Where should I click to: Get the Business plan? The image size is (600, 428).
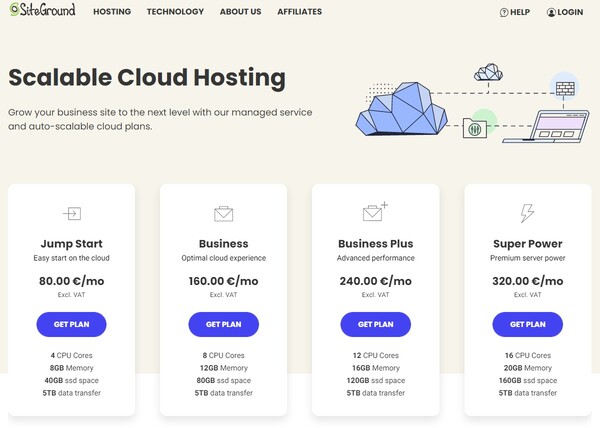(223, 324)
